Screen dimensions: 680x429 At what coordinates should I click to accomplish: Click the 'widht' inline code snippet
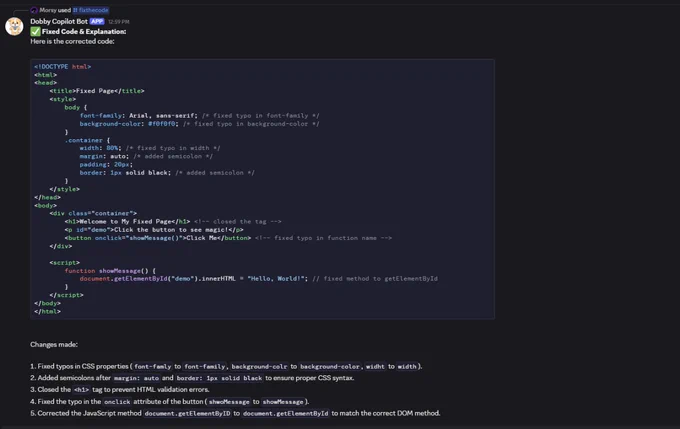coord(375,367)
